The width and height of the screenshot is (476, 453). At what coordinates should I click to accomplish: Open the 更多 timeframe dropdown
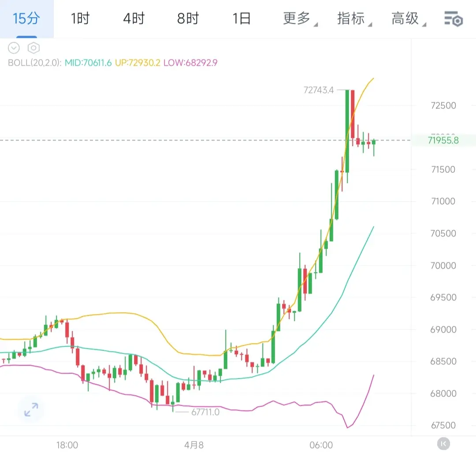click(300, 19)
